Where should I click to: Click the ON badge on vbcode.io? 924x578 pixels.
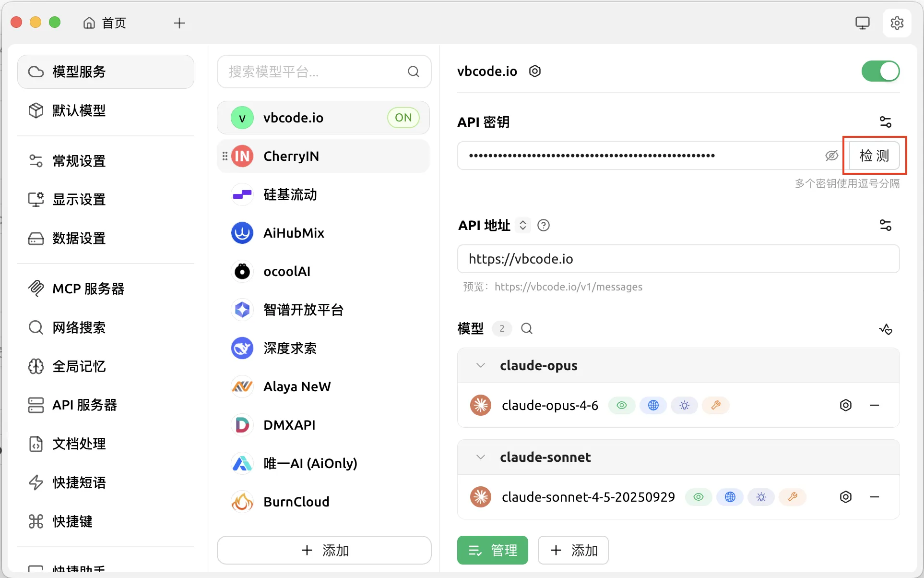click(x=403, y=118)
